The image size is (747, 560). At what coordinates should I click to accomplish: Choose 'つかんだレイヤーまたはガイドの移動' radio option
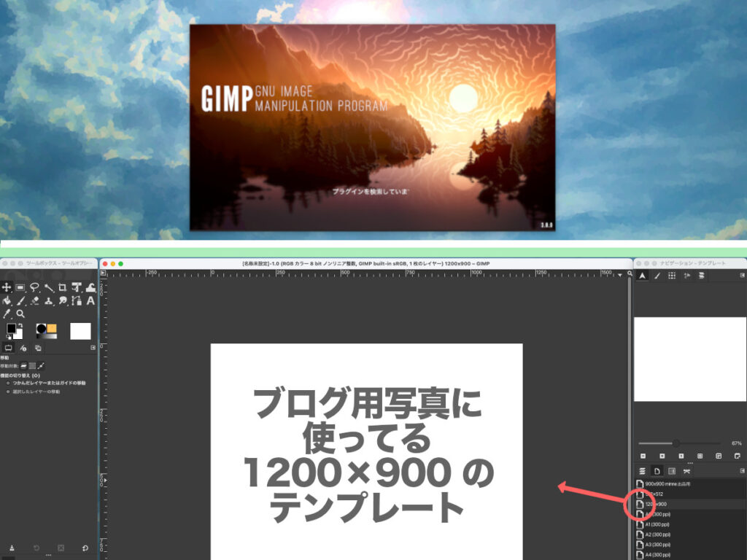[x=46, y=383]
